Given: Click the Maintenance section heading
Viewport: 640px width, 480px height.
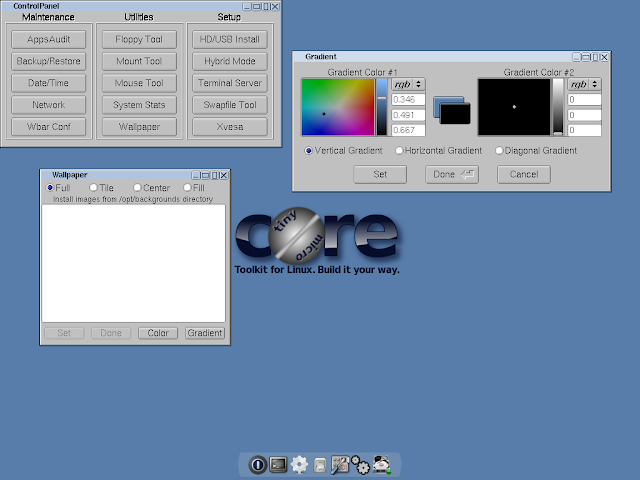Looking at the screenshot, I should (x=48, y=17).
